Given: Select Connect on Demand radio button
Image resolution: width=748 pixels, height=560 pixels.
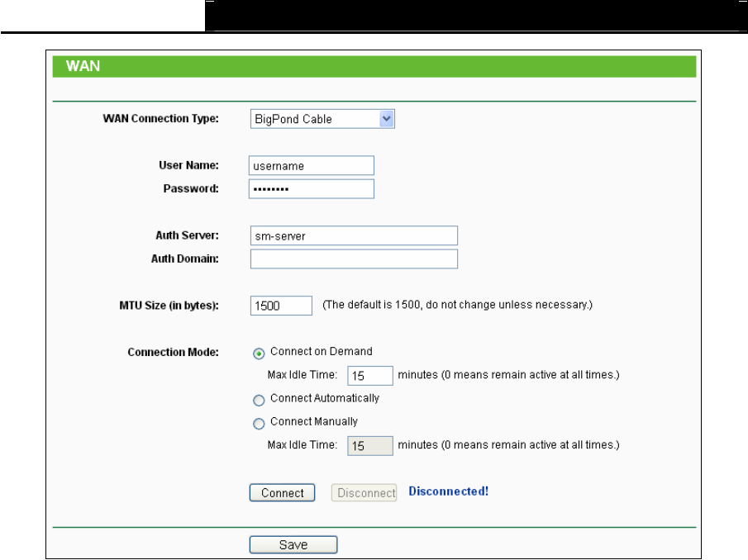Looking at the screenshot, I should (259, 354).
